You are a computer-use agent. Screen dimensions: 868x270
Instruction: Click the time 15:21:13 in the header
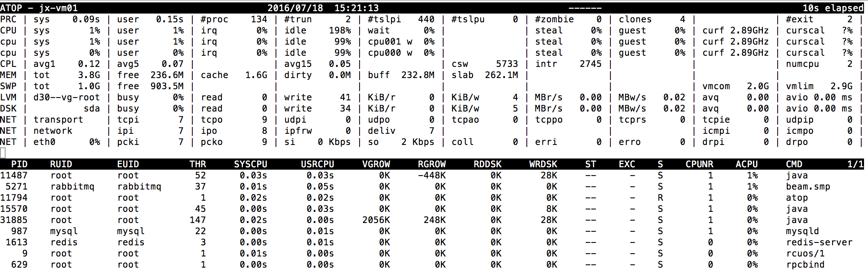356,8
